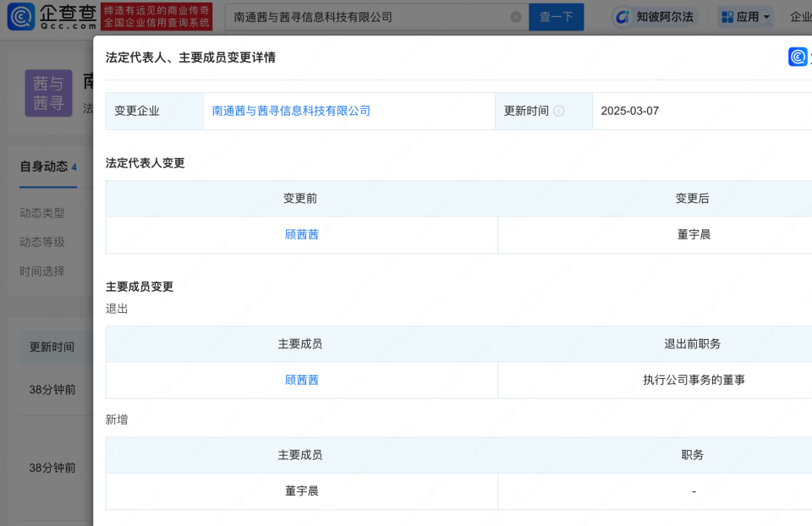Click the 更新时间 column header in the background list

click(52, 347)
